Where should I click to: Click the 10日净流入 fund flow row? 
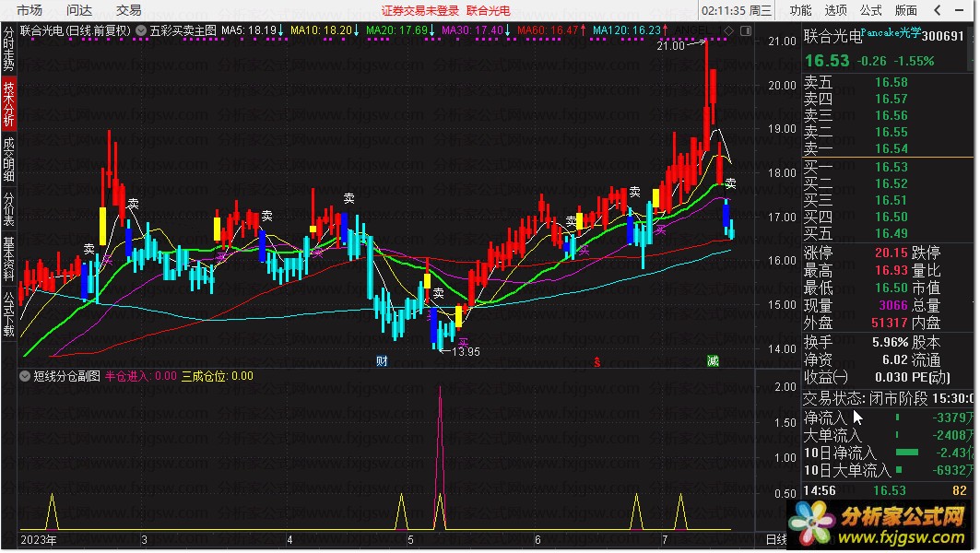pyautogui.click(x=888, y=453)
